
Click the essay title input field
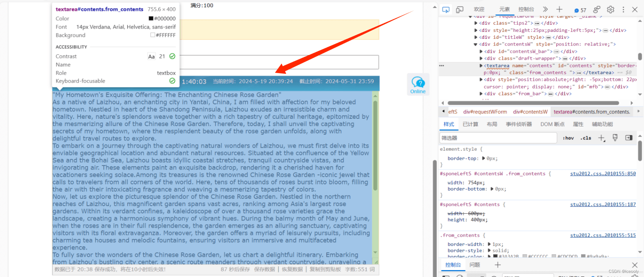279,62
